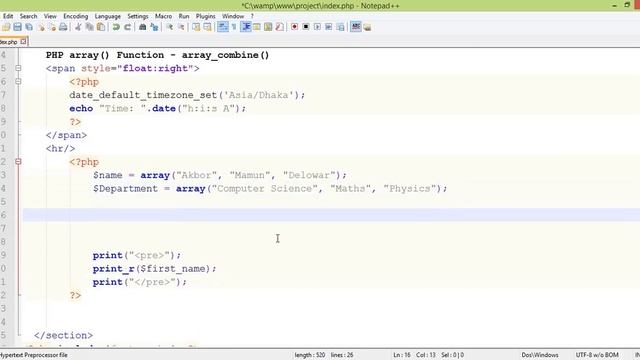Open the User Defined Language icon
The width and height of the screenshot is (640, 360).
click(257, 27)
